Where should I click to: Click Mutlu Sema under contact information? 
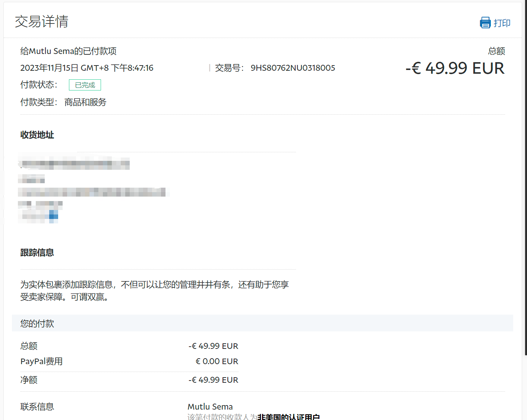(210, 407)
